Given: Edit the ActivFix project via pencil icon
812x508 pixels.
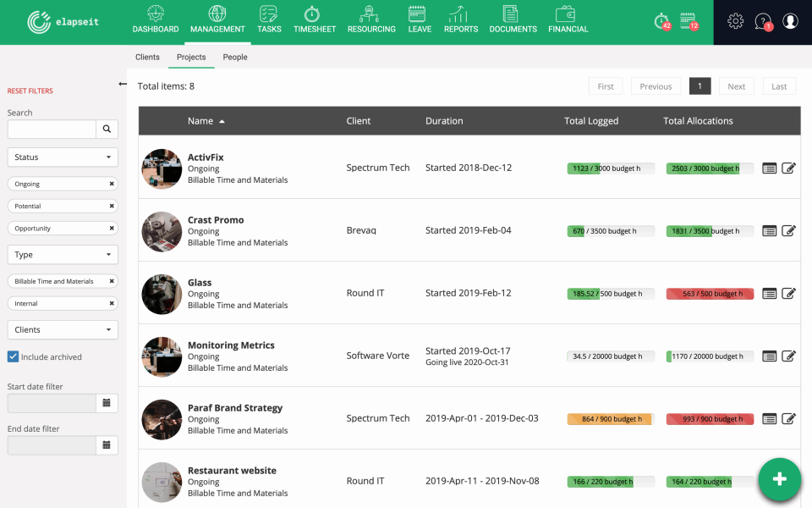Looking at the screenshot, I should (788, 168).
